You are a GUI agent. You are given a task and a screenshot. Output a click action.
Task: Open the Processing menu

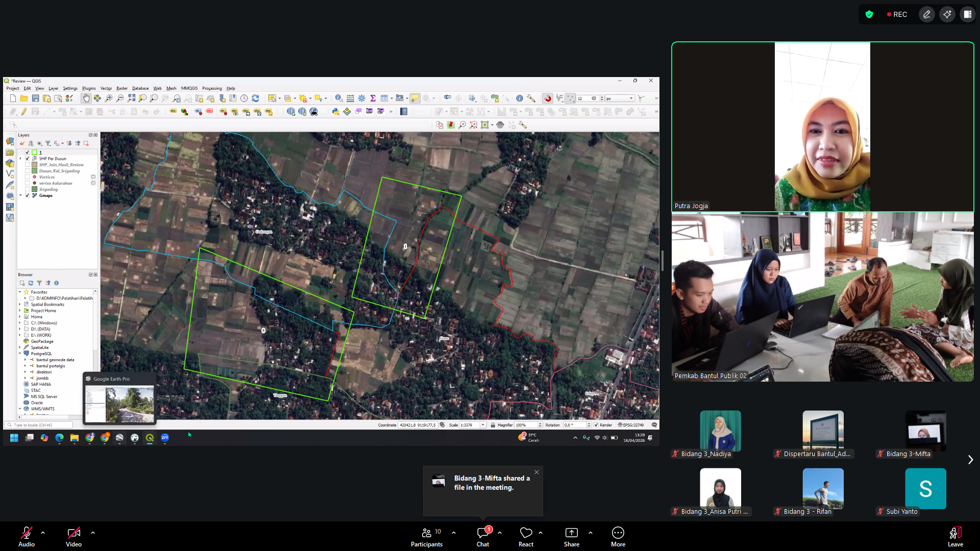click(x=211, y=88)
